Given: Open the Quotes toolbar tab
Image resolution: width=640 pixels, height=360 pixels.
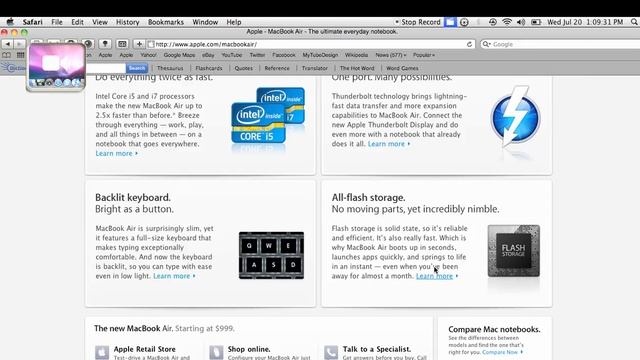Looking at the screenshot, I should pyautogui.click(x=244, y=68).
